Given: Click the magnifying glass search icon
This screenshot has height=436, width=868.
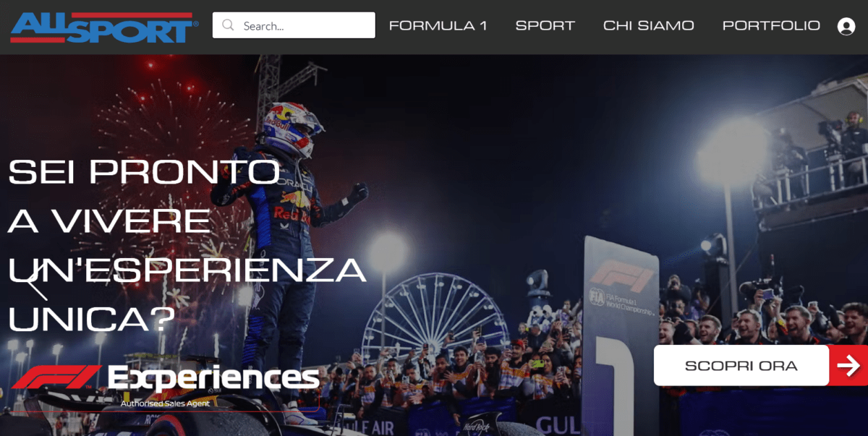Looking at the screenshot, I should point(228,25).
